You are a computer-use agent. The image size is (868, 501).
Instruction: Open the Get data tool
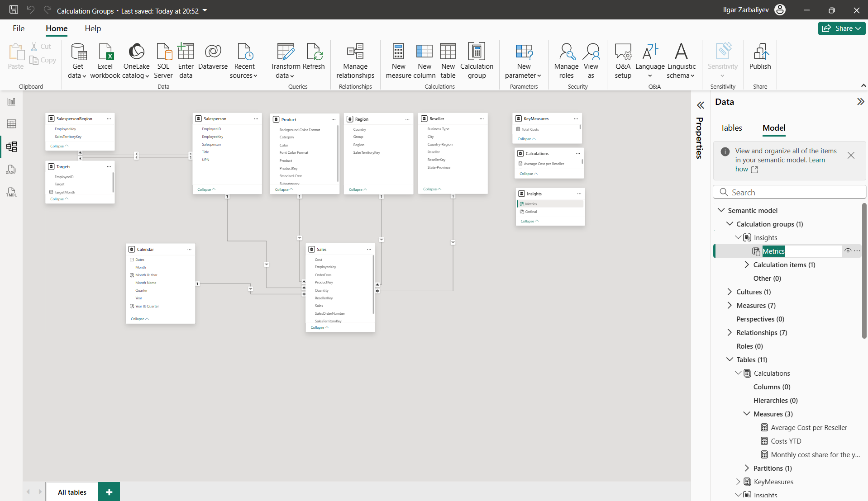point(77,61)
